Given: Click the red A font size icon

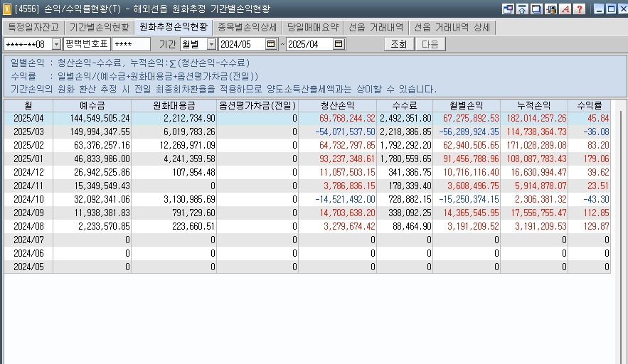Looking at the screenshot, I should [565, 9].
